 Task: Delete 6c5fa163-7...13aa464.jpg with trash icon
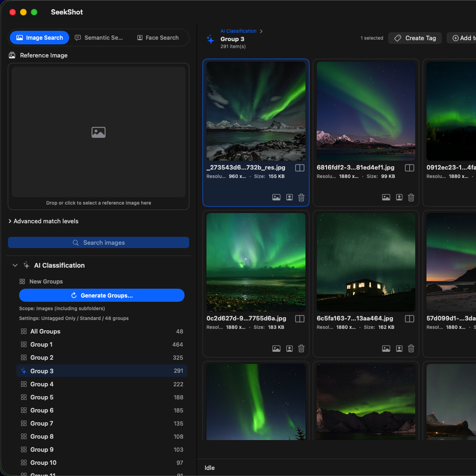[x=411, y=348]
